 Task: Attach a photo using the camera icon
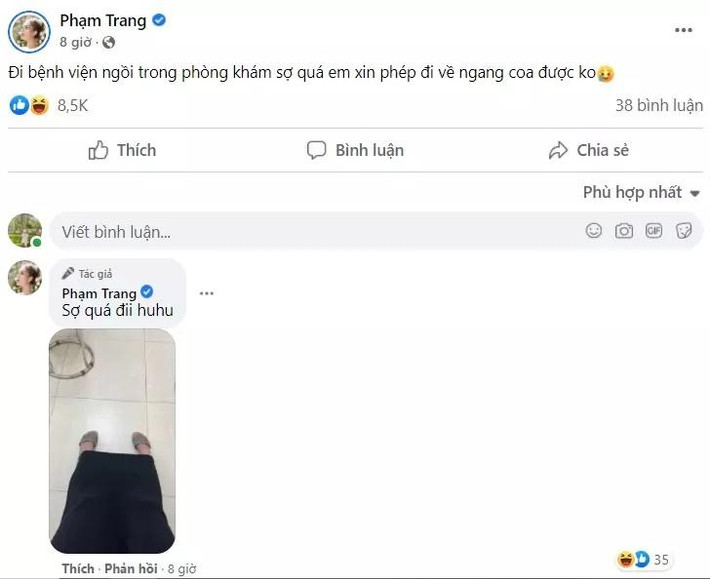tap(624, 231)
